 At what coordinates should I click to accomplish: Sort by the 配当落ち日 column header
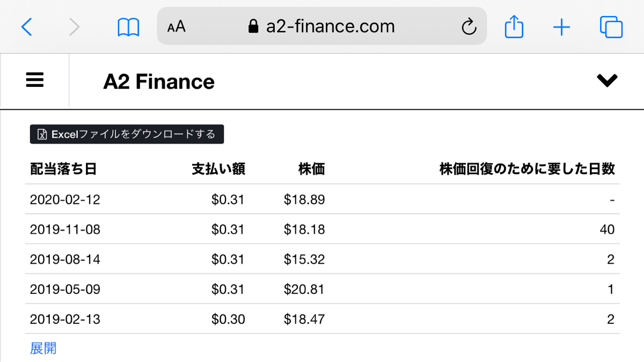coord(63,168)
